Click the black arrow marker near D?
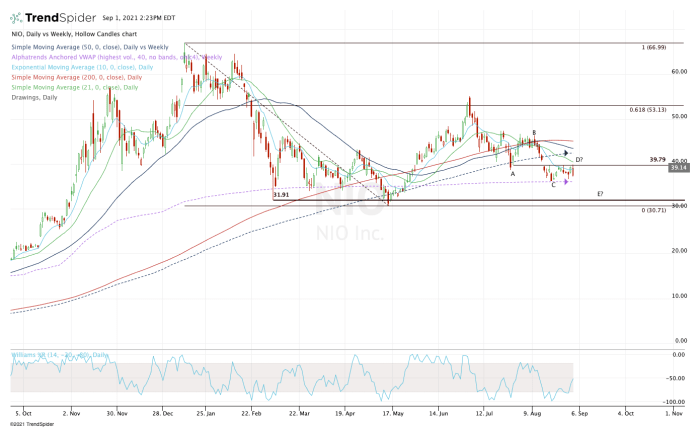The height and width of the screenshot is (429, 700). tap(566, 153)
